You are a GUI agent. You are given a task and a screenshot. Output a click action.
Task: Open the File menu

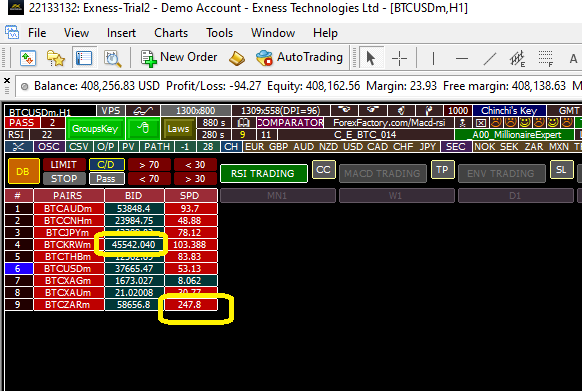tap(37, 33)
